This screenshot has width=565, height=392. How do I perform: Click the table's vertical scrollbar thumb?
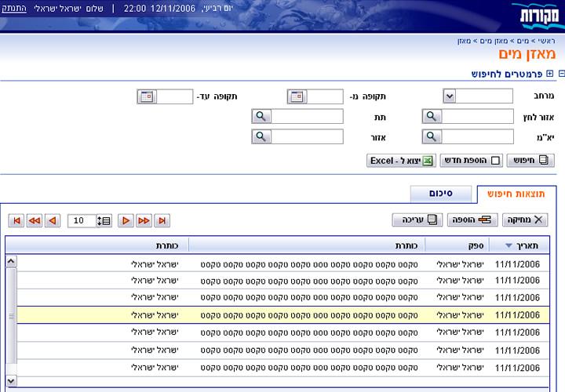tap(11, 315)
